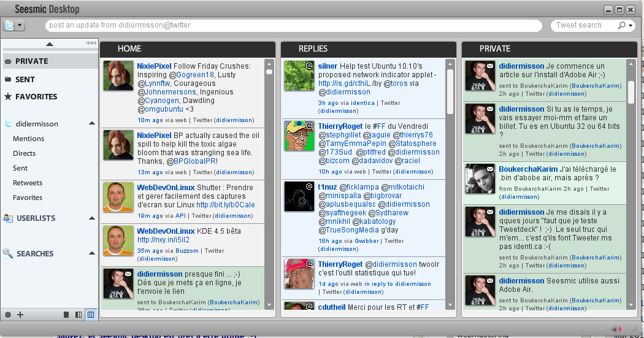Switch to two column layout
Viewport: 644px width, 338px height.
point(79,315)
